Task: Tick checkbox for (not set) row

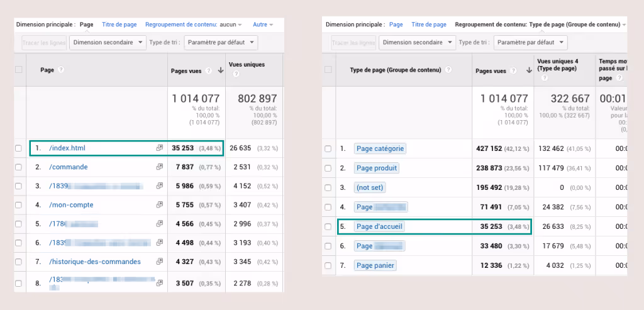Action: coord(328,187)
